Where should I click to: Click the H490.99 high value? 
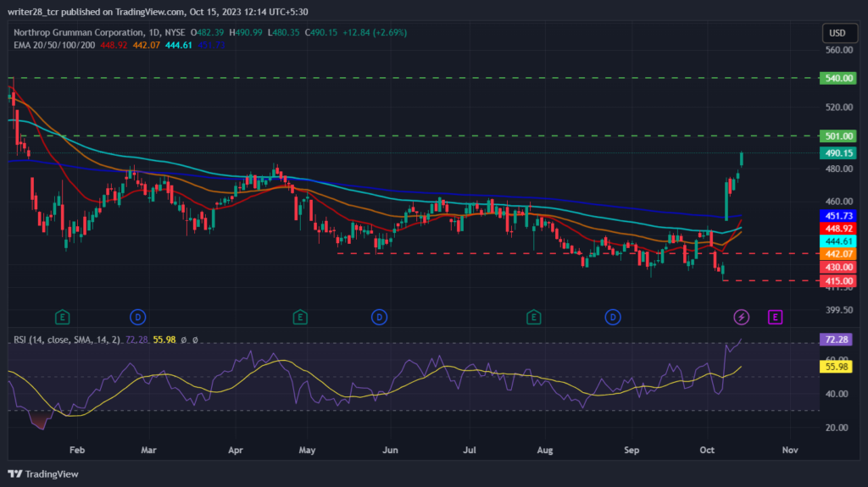coord(246,33)
